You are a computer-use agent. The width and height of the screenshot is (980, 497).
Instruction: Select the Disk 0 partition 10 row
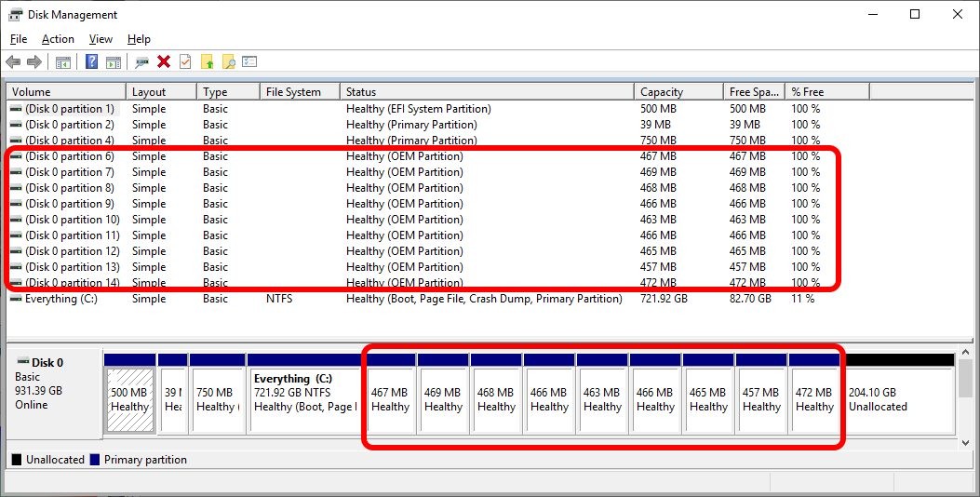click(71, 220)
